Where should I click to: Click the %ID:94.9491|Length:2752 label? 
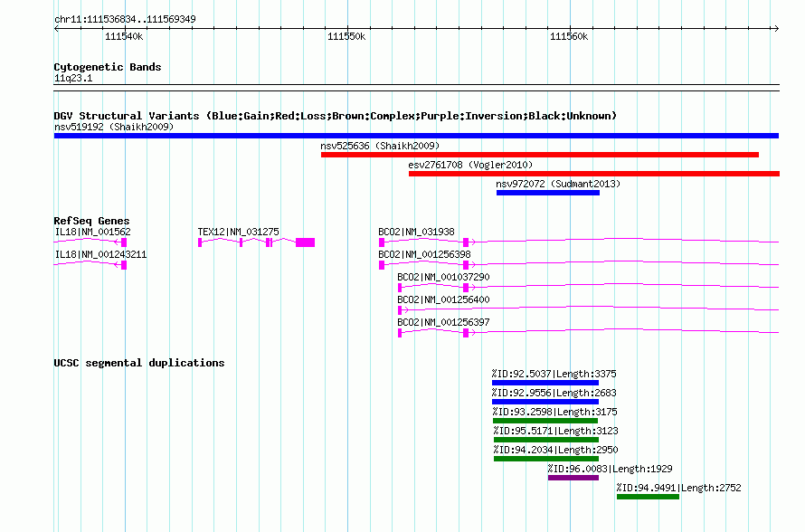coord(678,488)
